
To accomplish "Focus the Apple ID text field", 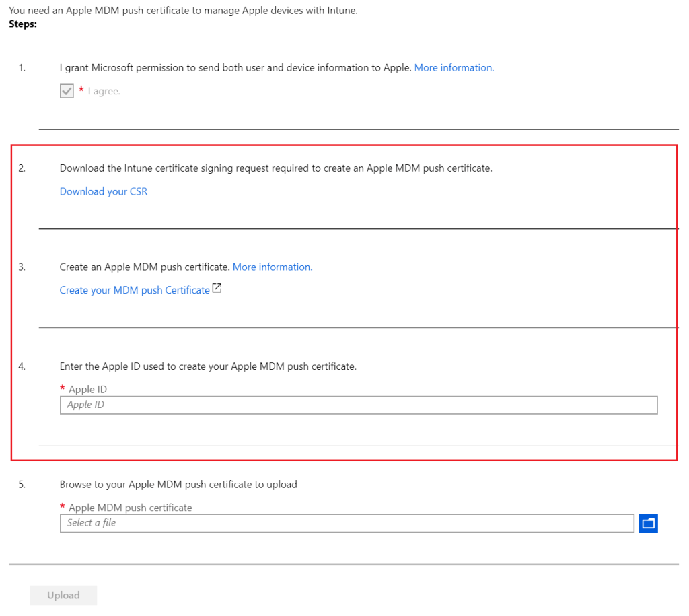I will tap(358, 405).
